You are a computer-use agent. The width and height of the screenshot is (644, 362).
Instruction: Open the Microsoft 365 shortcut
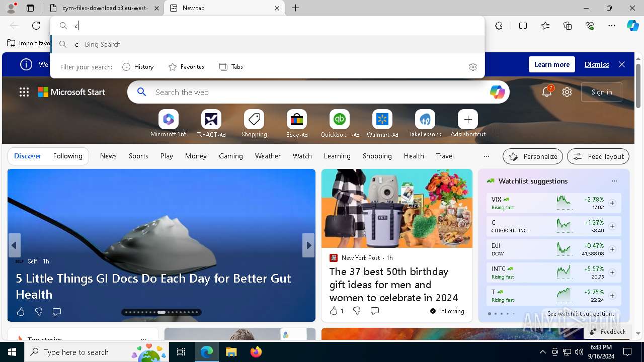click(x=169, y=124)
